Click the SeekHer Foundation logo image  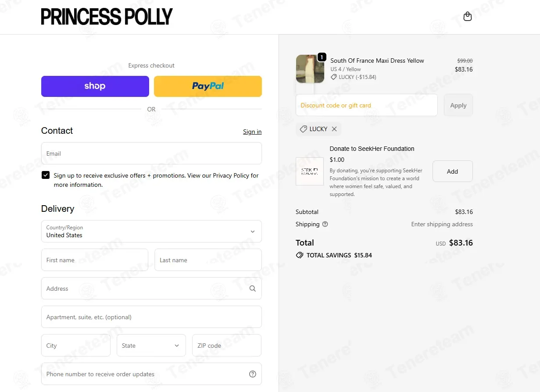pos(310,171)
